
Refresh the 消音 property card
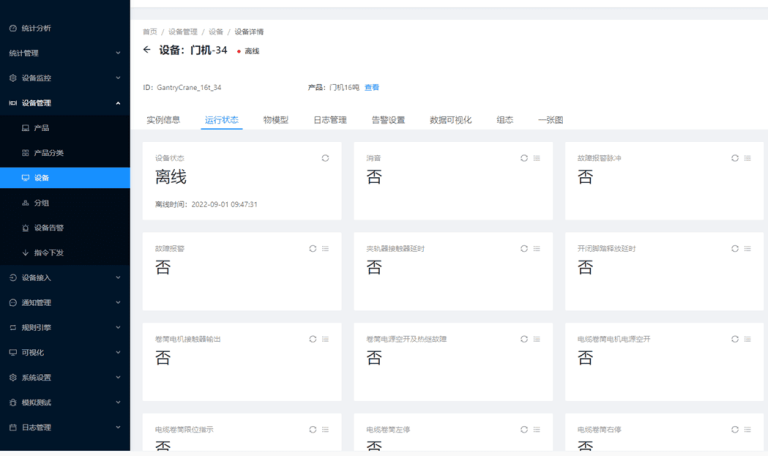click(524, 158)
